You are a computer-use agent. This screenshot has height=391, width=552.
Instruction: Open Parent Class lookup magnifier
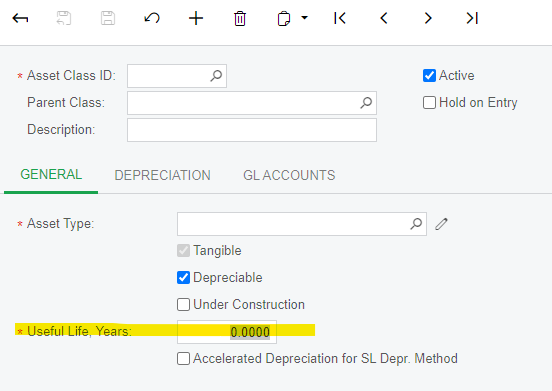click(366, 103)
